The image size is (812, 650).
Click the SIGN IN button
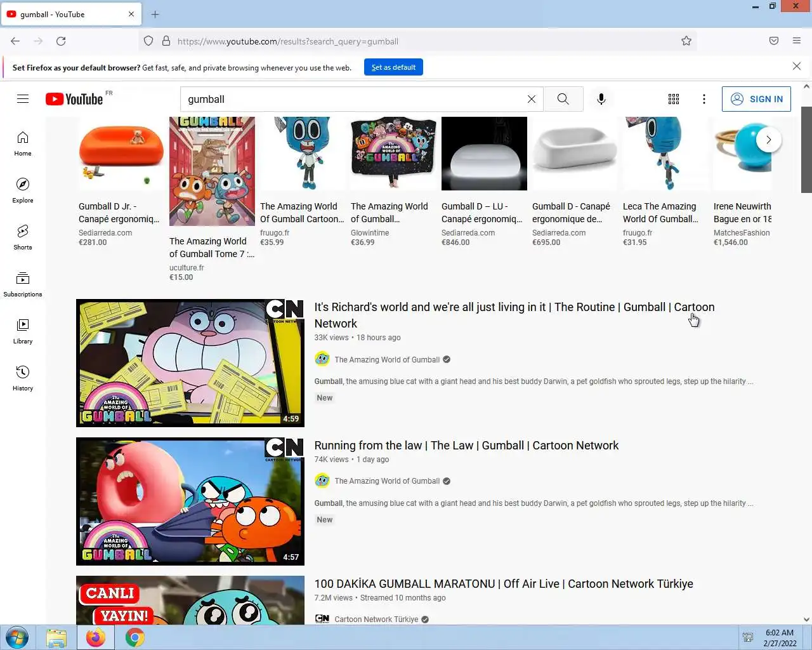pyautogui.click(x=756, y=99)
